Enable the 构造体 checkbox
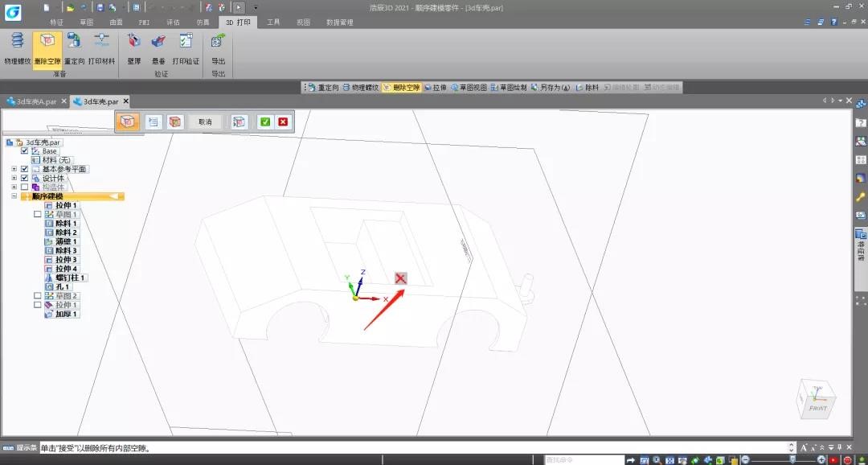The height and width of the screenshot is (465, 868). 24,187
